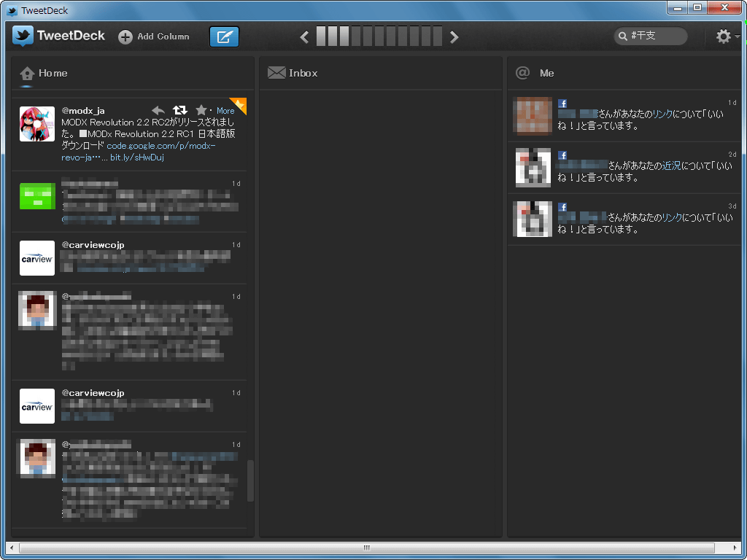Open 近況 link in 2d notification
This screenshot has height=560, width=747.
tap(672, 166)
